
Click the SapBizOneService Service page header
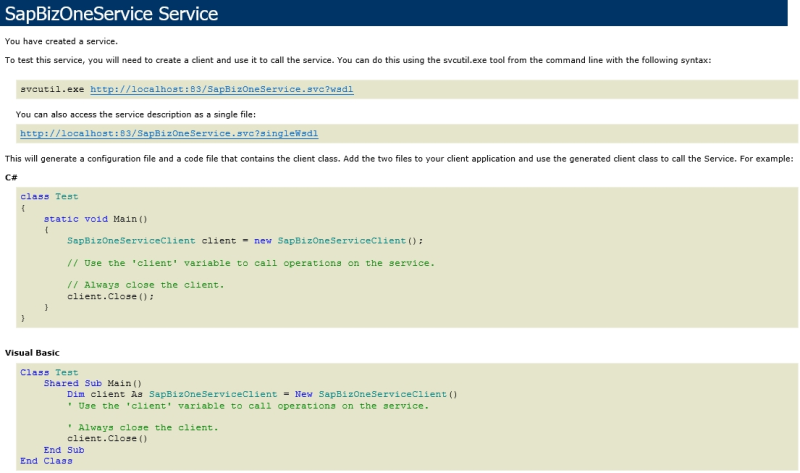coord(111,14)
